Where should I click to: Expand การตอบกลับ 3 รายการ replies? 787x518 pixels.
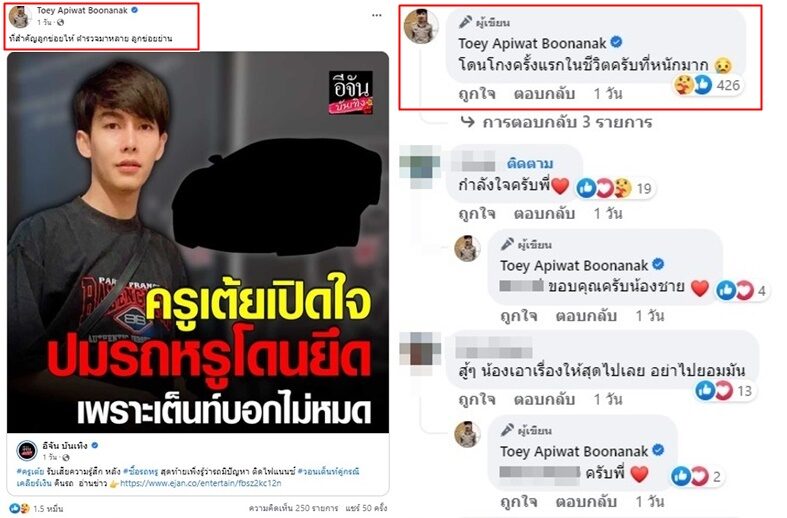[557, 122]
